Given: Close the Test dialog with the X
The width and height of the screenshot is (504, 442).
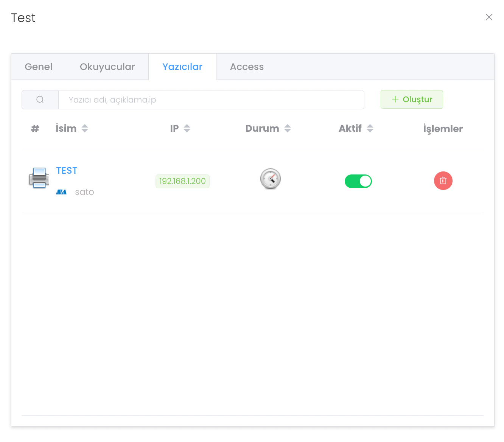Looking at the screenshot, I should point(489,17).
